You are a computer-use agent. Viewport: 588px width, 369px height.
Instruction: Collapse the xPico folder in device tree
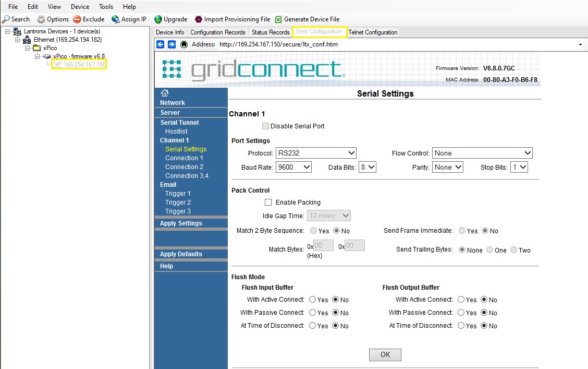point(27,47)
